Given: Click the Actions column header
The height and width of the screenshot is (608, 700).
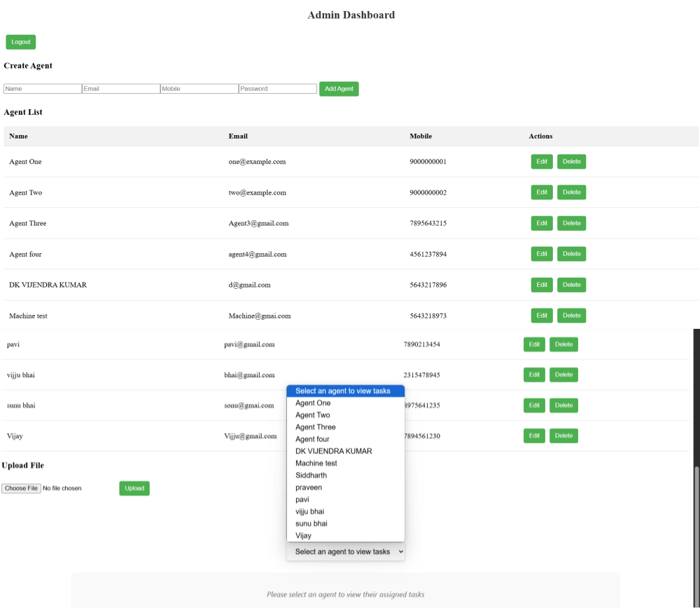Looking at the screenshot, I should (540, 136).
